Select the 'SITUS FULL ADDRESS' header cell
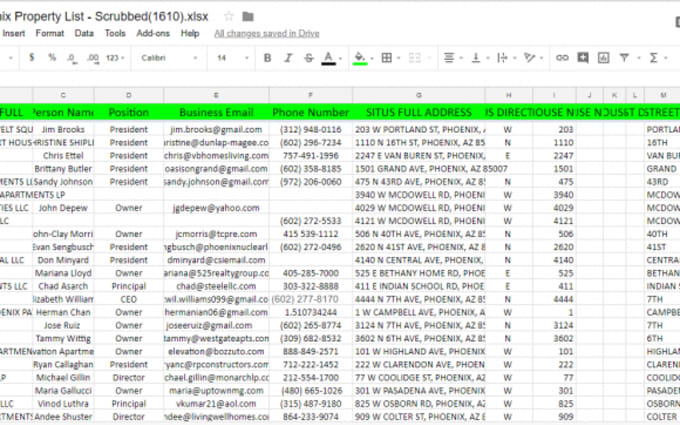Viewport: 680px width, 425px height. pyautogui.click(x=418, y=112)
